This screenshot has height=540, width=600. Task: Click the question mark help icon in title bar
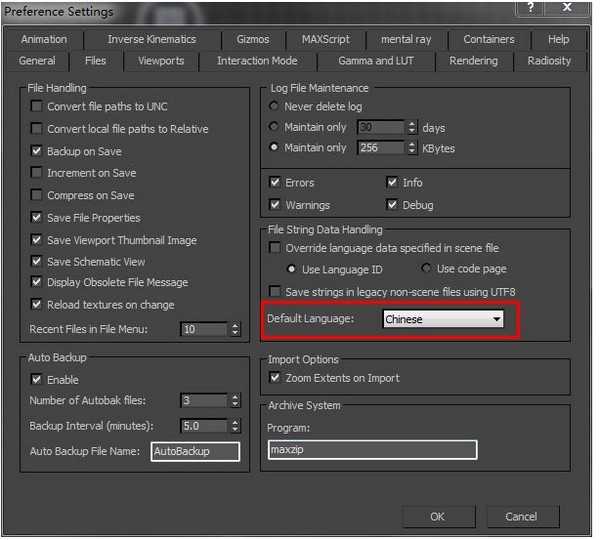[x=530, y=7]
